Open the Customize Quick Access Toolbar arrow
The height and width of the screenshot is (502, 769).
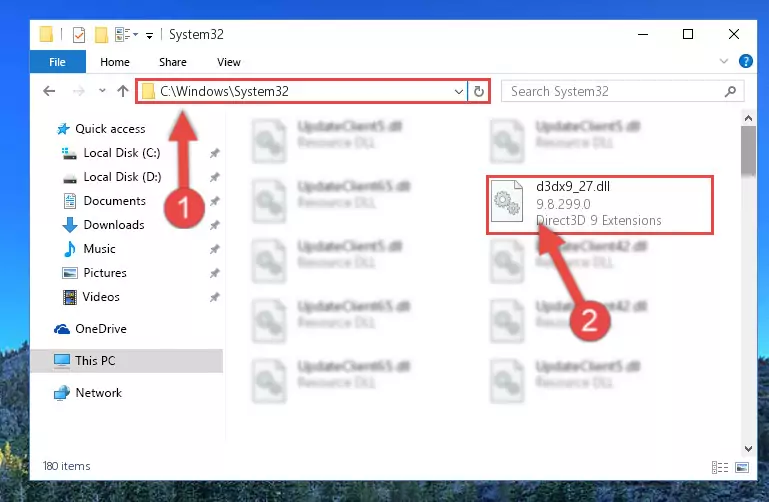[149, 35]
